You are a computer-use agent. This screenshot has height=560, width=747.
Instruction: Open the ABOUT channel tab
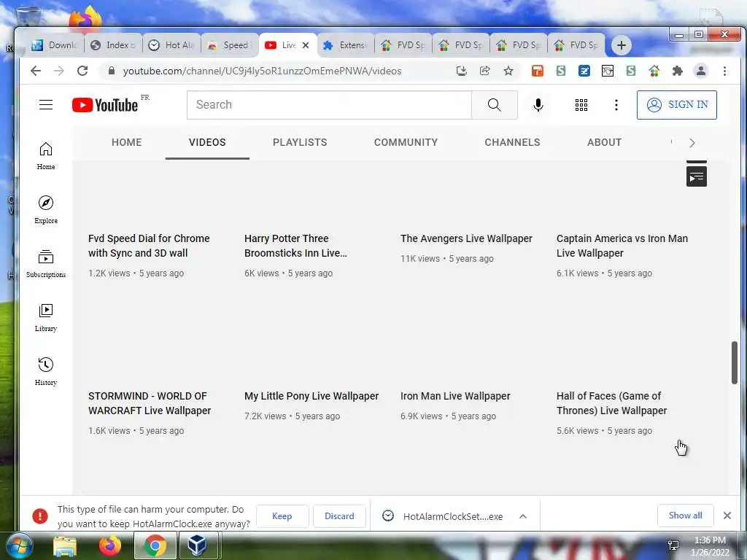tap(604, 142)
